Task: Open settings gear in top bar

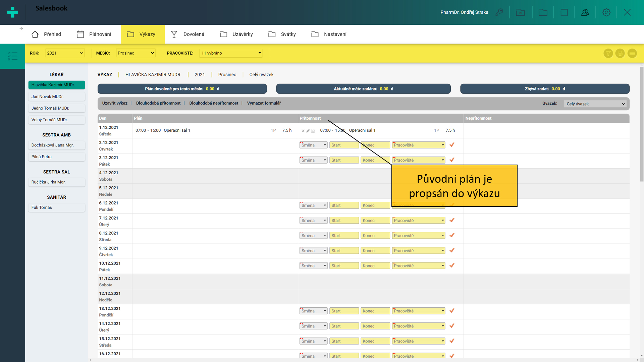Action: (x=606, y=12)
